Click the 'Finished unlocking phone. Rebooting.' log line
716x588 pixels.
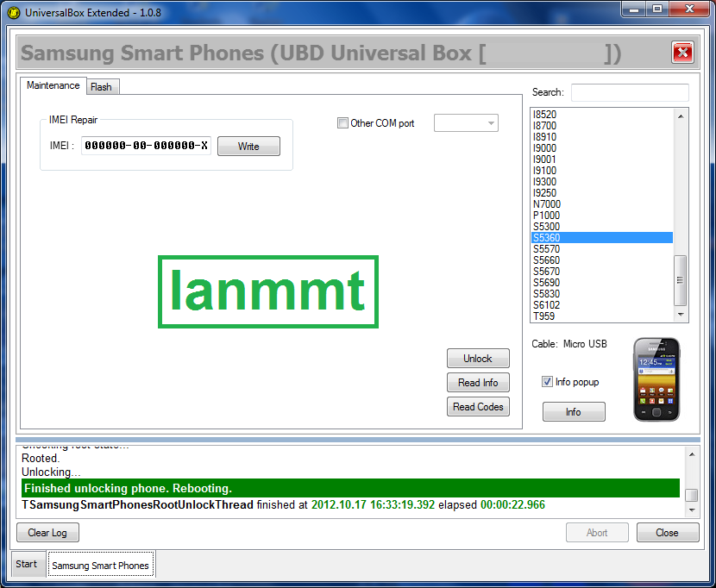pyautogui.click(x=350, y=488)
